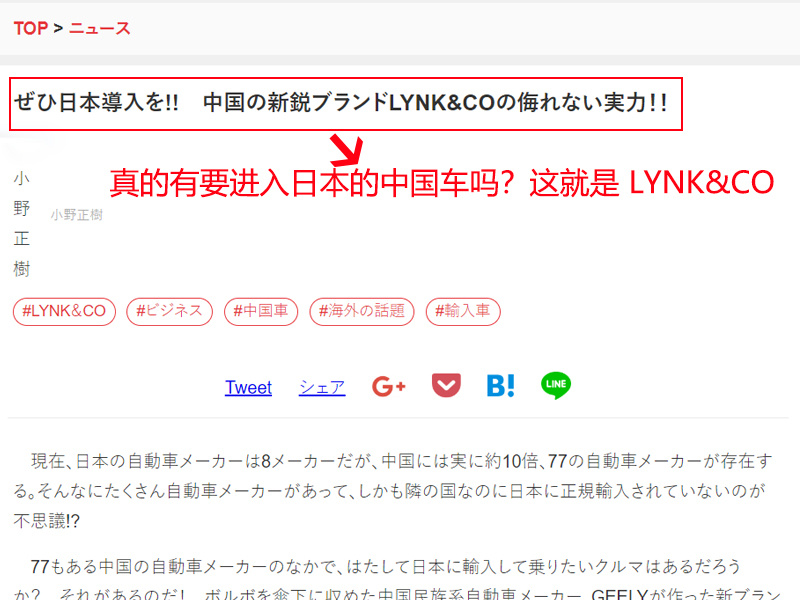Click the paragraph starting 77もある中国の自動車メーカー
The height and width of the screenshot is (600, 800).
click(397, 579)
